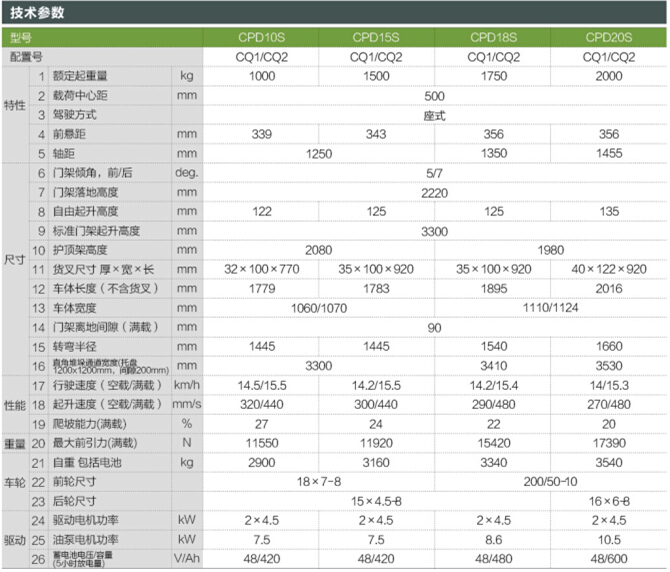Click the 2016 body length value
The image size is (670, 572).
pyautogui.click(x=608, y=288)
